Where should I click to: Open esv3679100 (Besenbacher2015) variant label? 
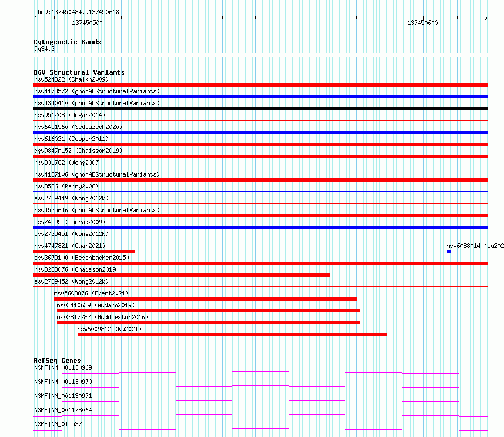click(x=82, y=258)
